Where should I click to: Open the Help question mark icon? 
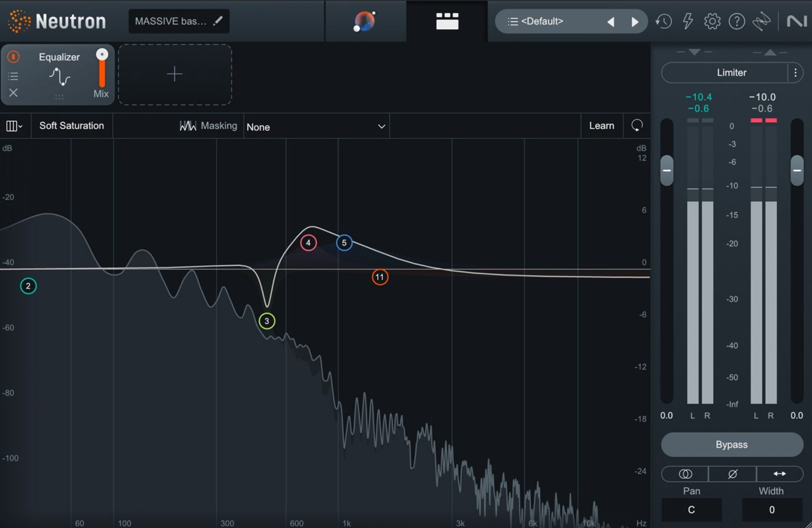click(737, 21)
